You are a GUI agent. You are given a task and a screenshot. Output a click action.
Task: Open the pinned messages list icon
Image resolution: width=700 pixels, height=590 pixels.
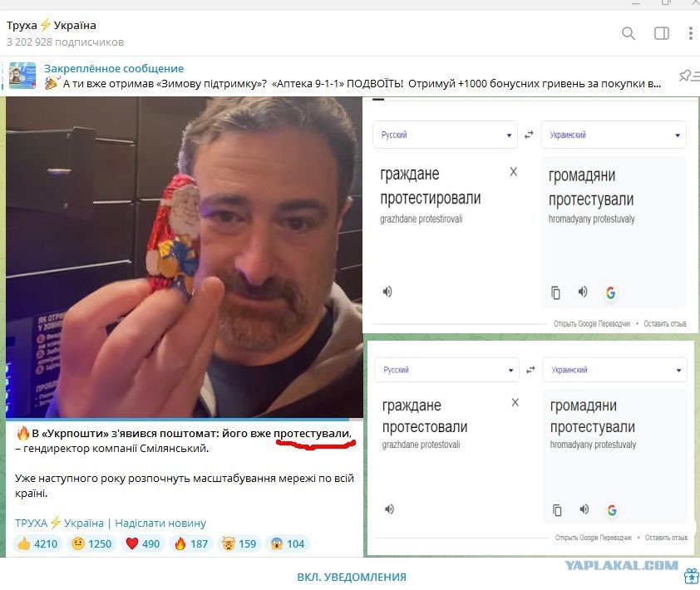(x=689, y=76)
